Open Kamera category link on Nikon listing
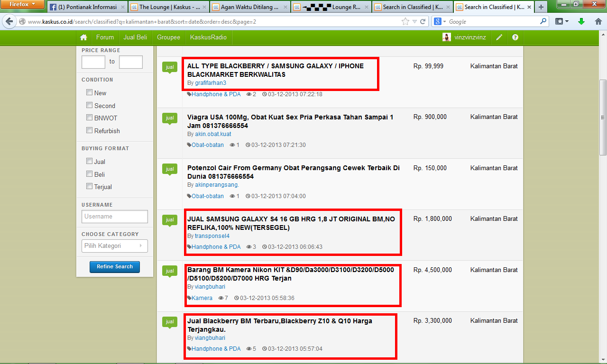607x364 pixels. click(x=202, y=298)
